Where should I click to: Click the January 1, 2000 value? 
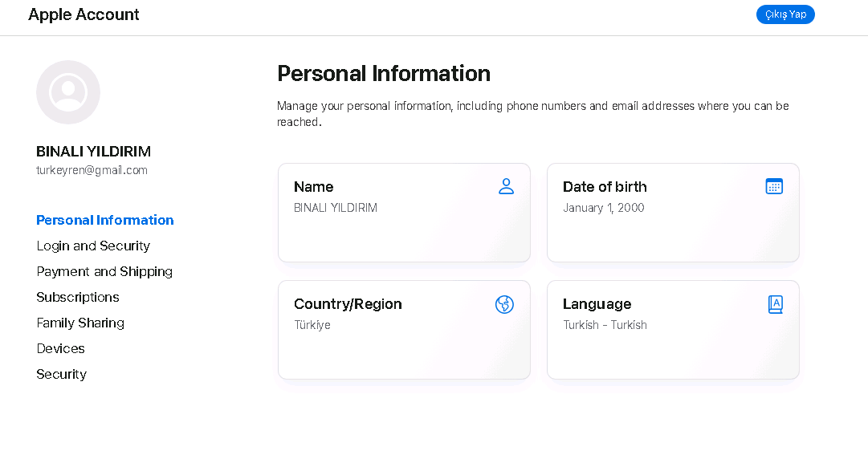[x=603, y=208]
